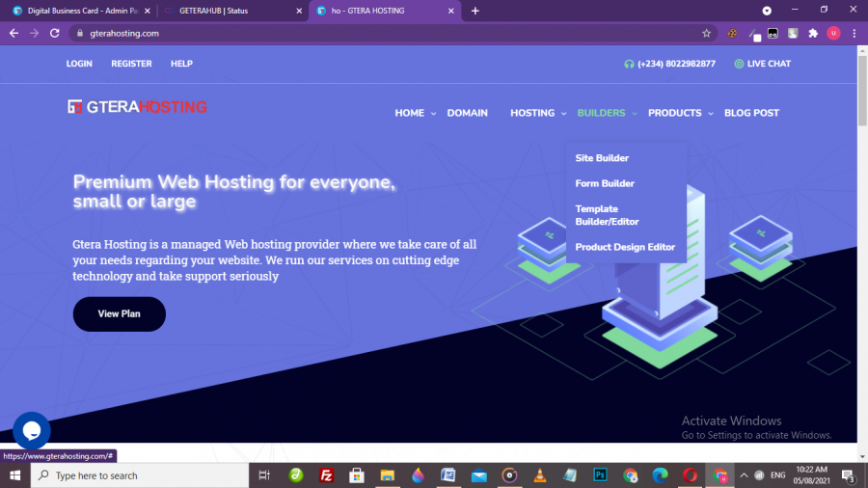
Task: Open the color picker pen extension
Action: click(x=754, y=34)
